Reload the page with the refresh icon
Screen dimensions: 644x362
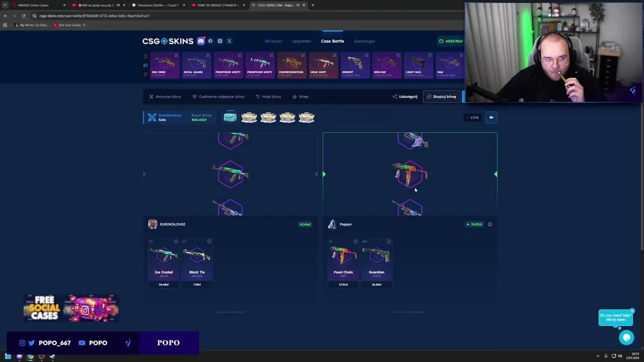pyautogui.click(x=23, y=16)
